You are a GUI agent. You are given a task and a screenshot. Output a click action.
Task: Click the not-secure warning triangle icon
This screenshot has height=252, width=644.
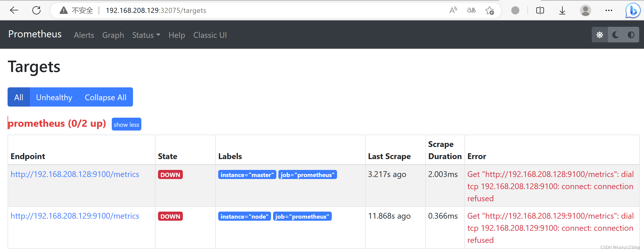(63, 10)
